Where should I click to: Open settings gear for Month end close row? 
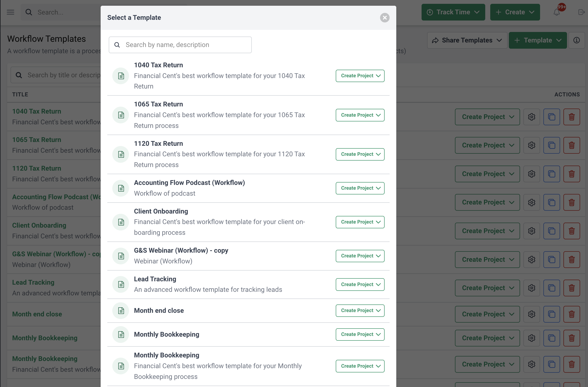click(531, 314)
